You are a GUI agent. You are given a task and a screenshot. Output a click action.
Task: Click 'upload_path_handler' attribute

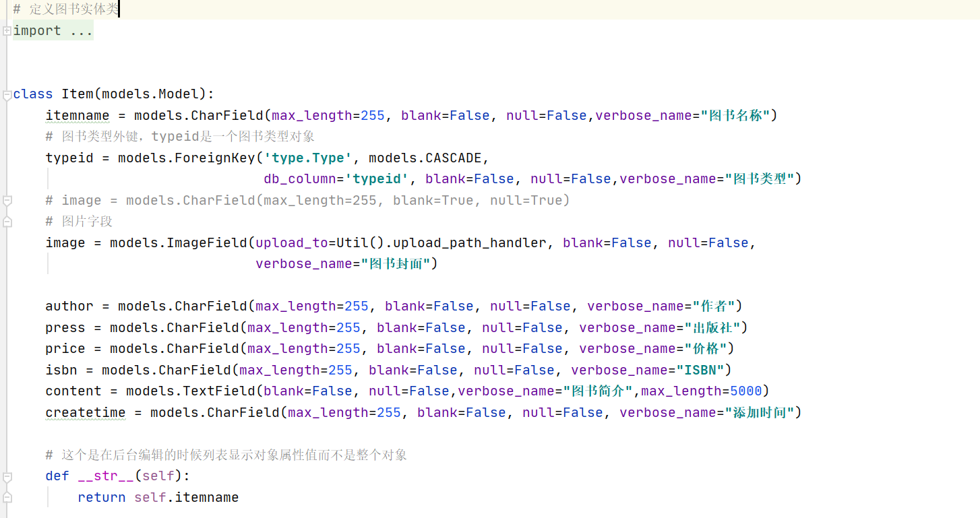pos(470,243)
